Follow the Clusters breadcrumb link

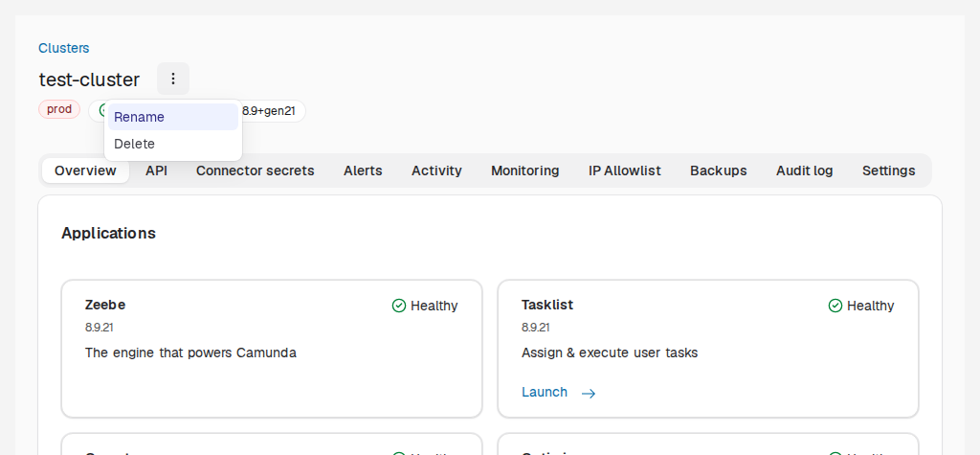(x=64, y=48)
